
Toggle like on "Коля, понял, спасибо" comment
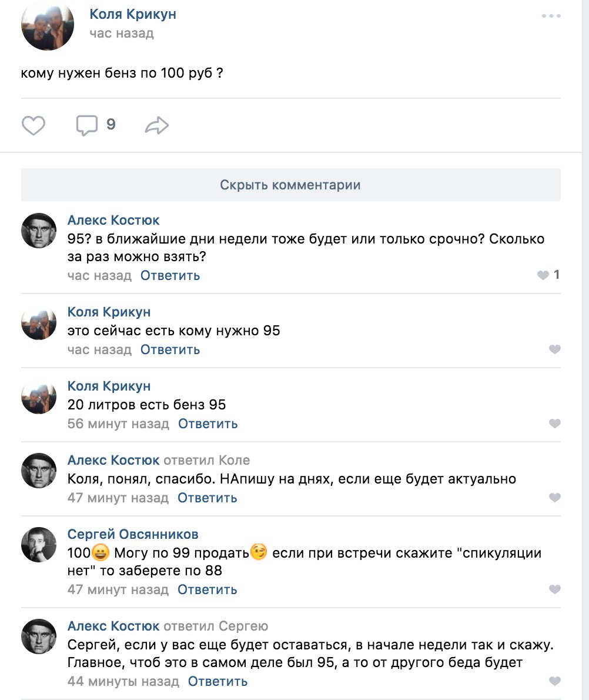point(554,497)
